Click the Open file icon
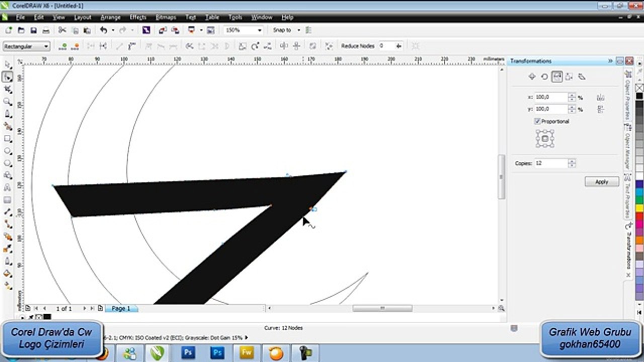The height and width of the screenshot is (362, 644). 21,30
